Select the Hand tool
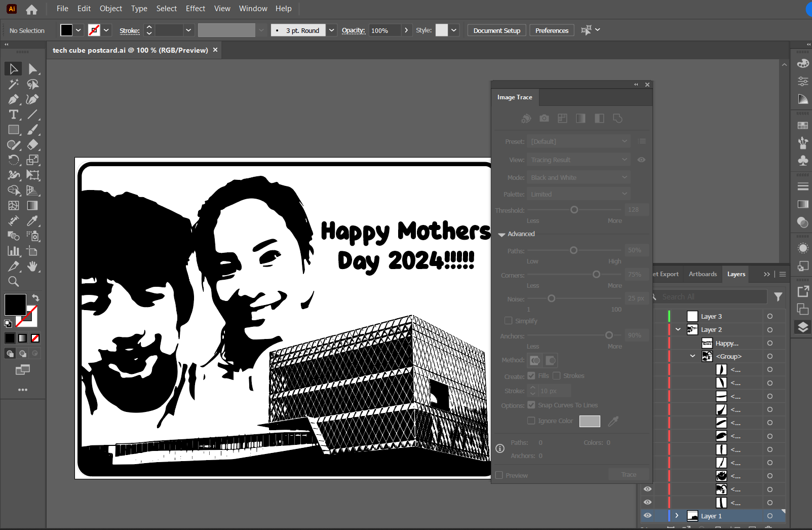812x530 pixels. pos(33,267)
